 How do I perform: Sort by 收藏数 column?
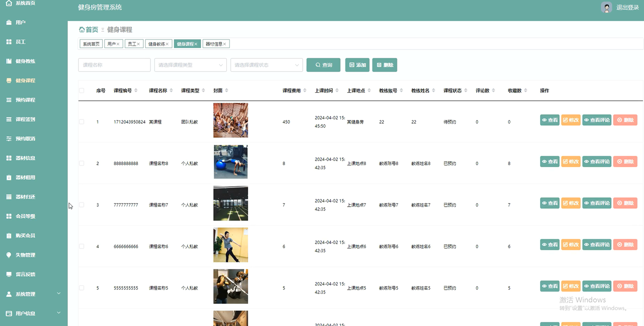point(525,90)
